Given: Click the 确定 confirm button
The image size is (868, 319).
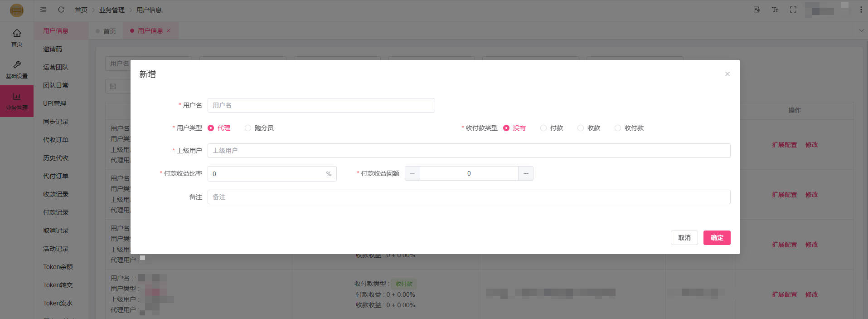Looking at the screenshot, I should (717, 238).
